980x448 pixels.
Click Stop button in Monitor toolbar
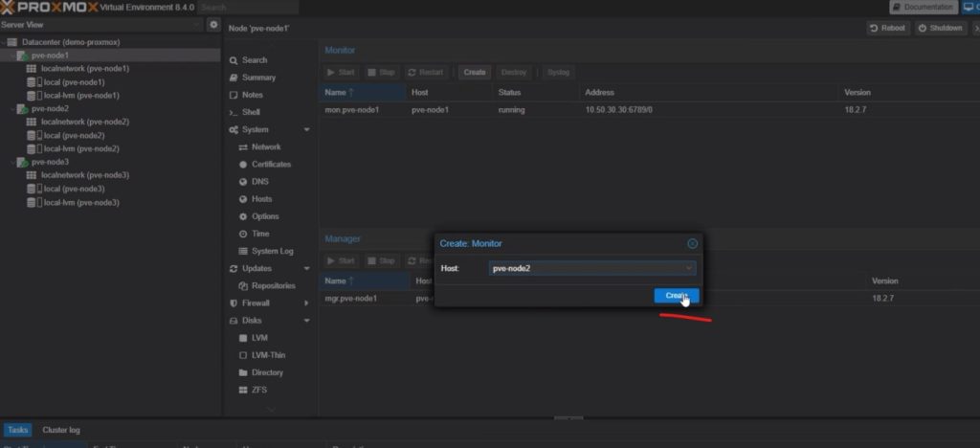pyautogui.click(x=381, y=73)
